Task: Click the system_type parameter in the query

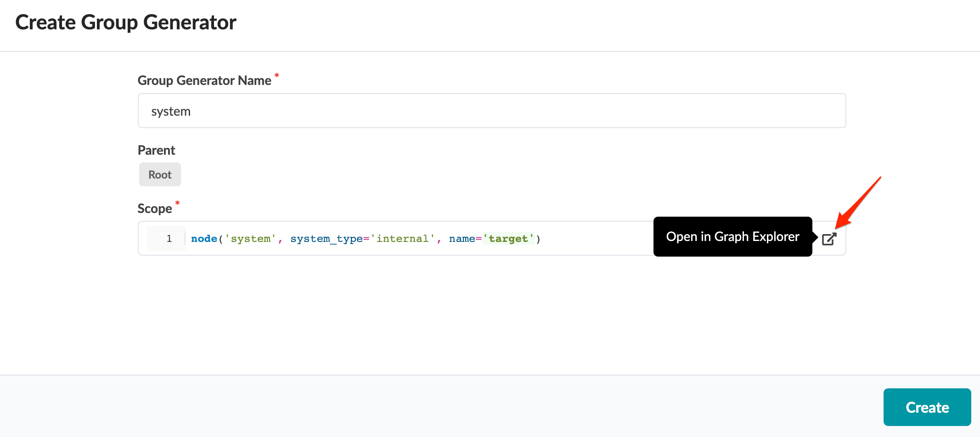Action: [326, 239]
